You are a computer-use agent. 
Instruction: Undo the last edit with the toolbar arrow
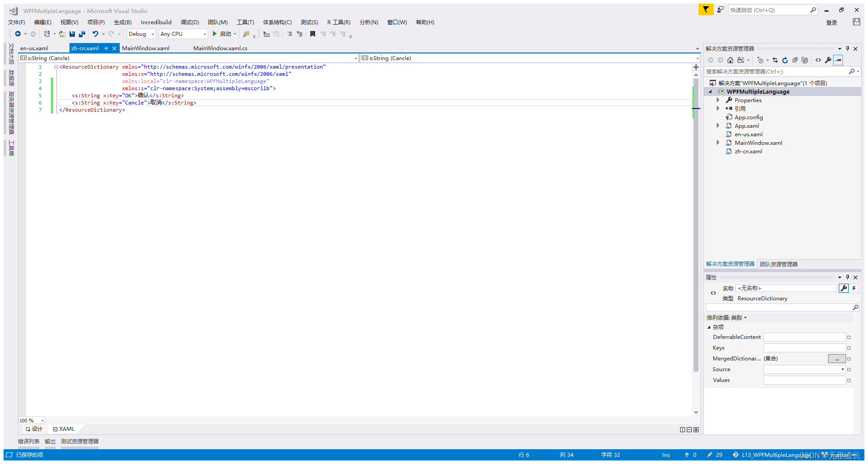[95, 34]
